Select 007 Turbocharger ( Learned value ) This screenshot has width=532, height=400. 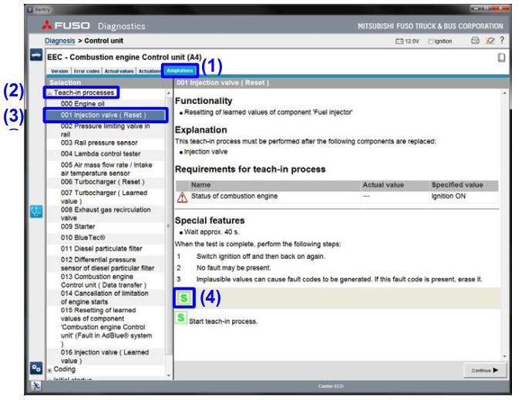pyautogui.click(x=105, y=197)
